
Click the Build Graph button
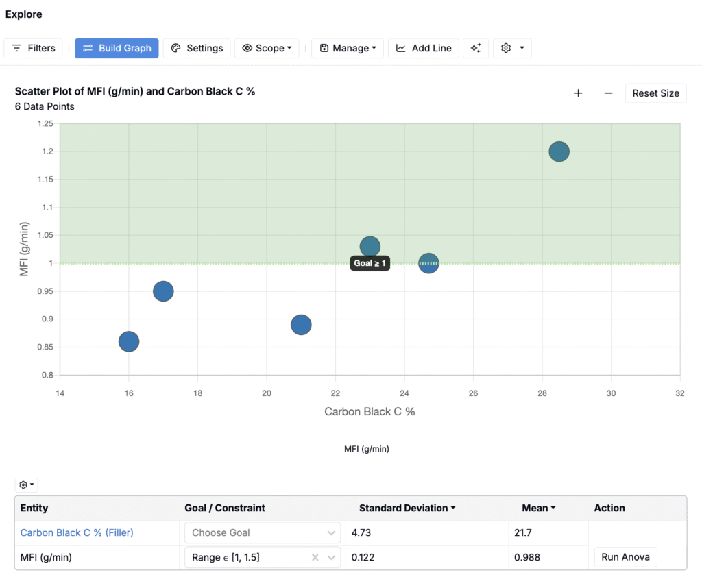[x=117, y=48]
